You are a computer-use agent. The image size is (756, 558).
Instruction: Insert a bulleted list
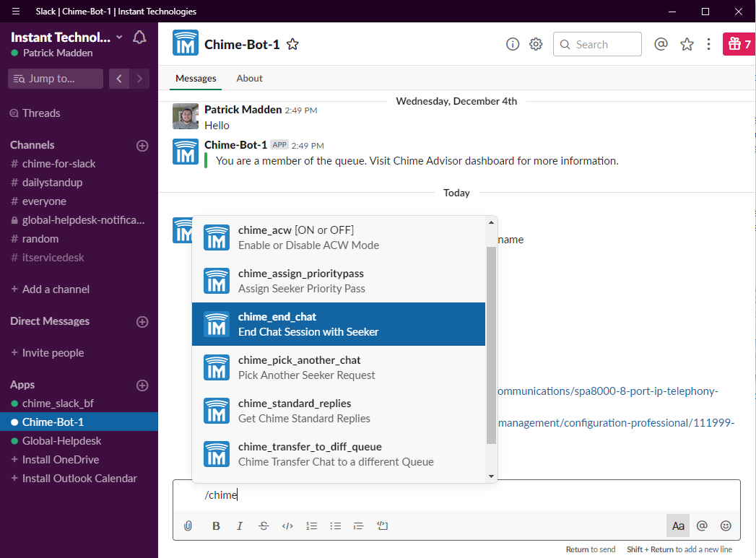click(336, 526)
